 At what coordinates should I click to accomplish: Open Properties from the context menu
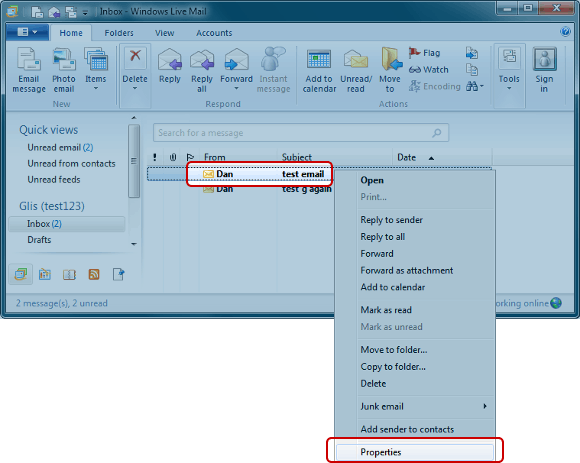414,452
